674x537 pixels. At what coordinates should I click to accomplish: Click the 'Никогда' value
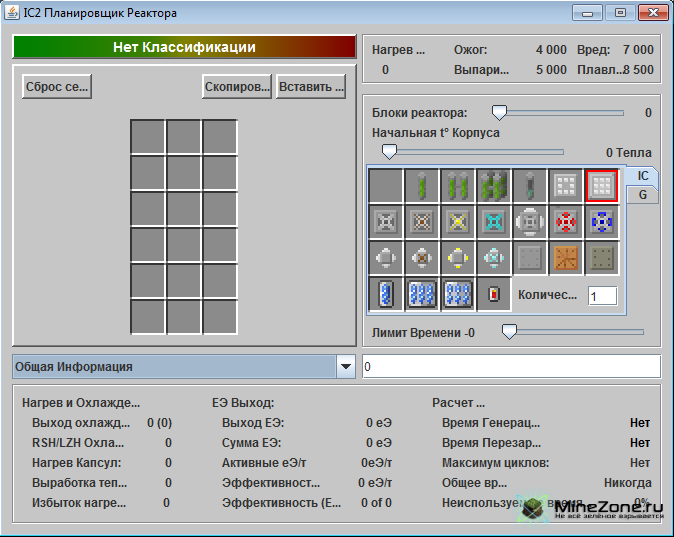coord(628,483)
